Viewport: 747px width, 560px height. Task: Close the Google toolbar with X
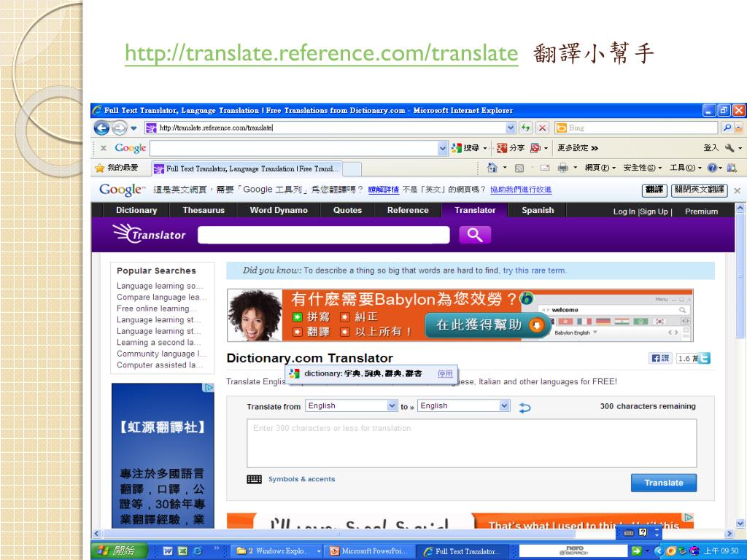coord(104,148)
